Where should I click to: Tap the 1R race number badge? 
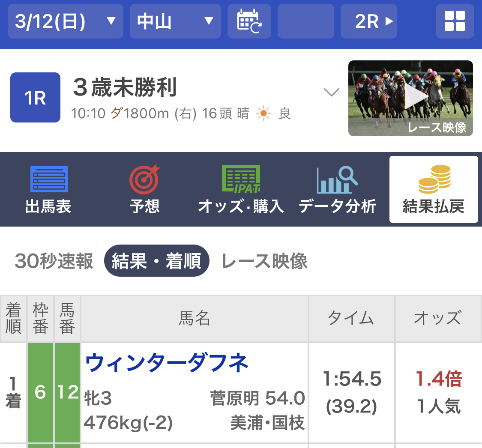click(35, 98)
